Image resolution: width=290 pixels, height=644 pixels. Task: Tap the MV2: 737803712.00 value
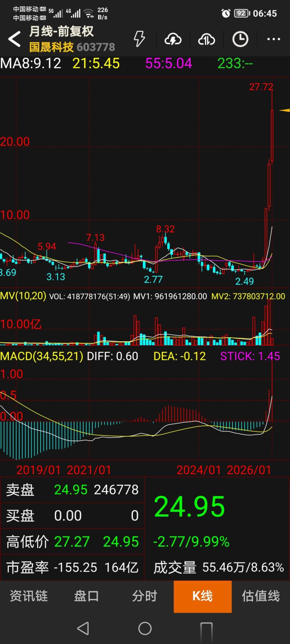(x=248, y=297)
